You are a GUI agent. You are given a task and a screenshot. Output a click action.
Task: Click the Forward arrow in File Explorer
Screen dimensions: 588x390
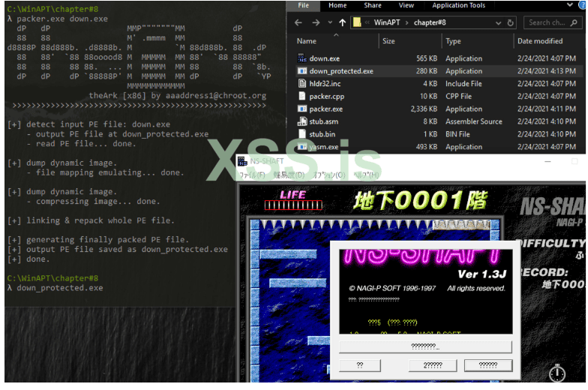coord(316,22)
